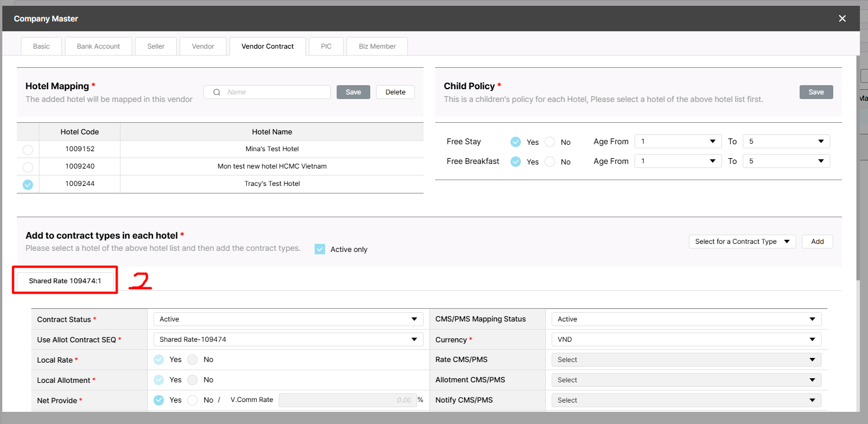Viewport: 868px width, 424px height.
Task: Set Free Stay to No
Action: point(550,142)
